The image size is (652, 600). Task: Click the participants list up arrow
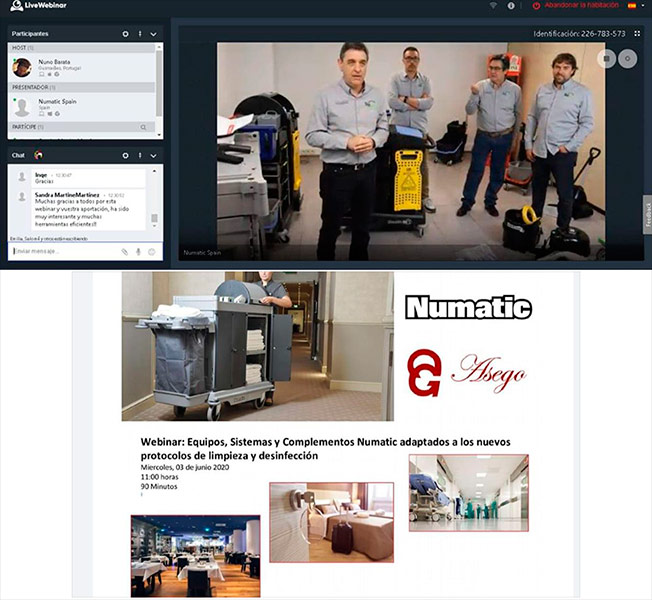(159, 47)
